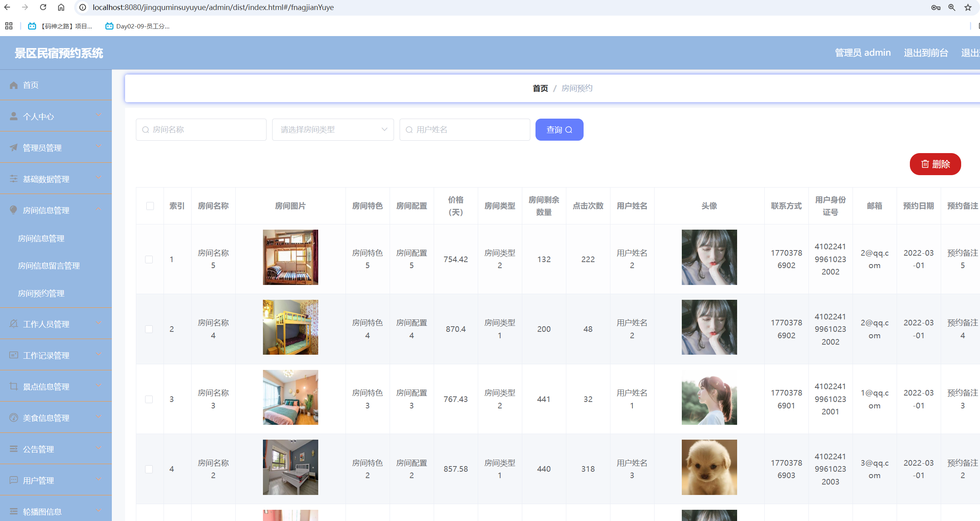The image size is (980, 521).
Task: Open the 首页 sidebar menu item
Action: pos(56,85)
